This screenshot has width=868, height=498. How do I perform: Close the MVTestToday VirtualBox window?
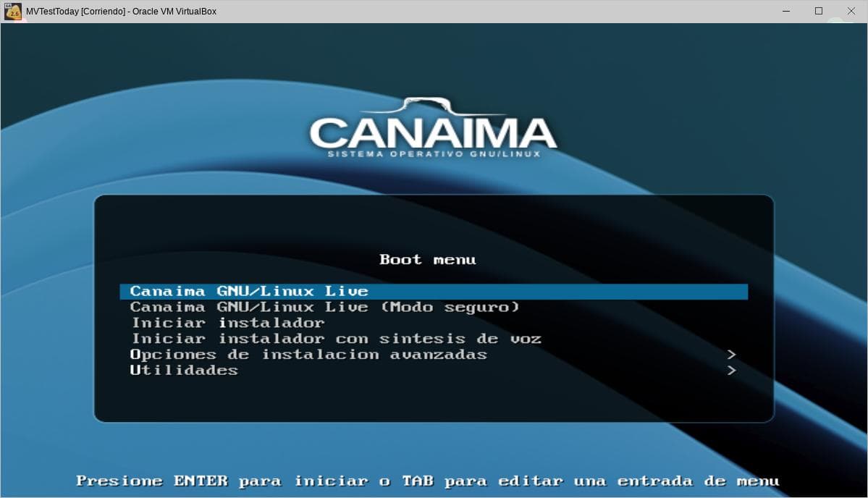851,11
